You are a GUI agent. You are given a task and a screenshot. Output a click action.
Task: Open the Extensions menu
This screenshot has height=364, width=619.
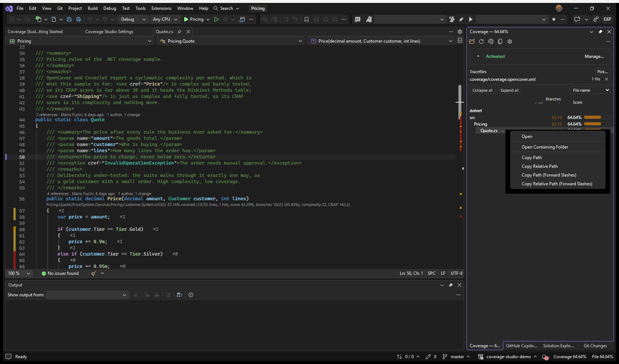[x=161, y=8]
